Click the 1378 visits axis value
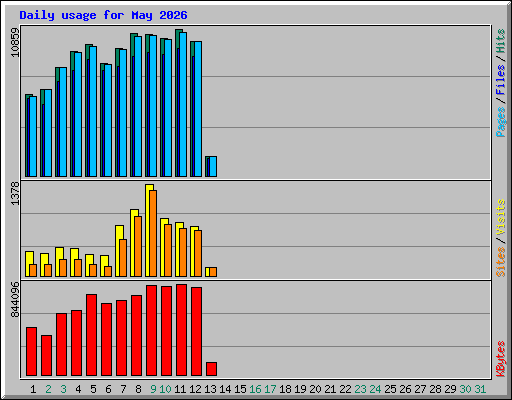The width and height of the screenshot is (512, 400). pos(15,193)
